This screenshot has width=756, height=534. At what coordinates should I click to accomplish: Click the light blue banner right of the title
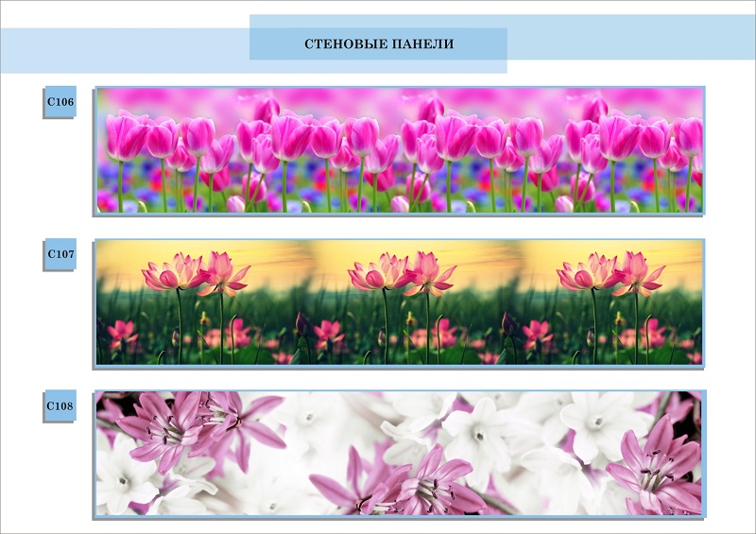click(633, 38)
